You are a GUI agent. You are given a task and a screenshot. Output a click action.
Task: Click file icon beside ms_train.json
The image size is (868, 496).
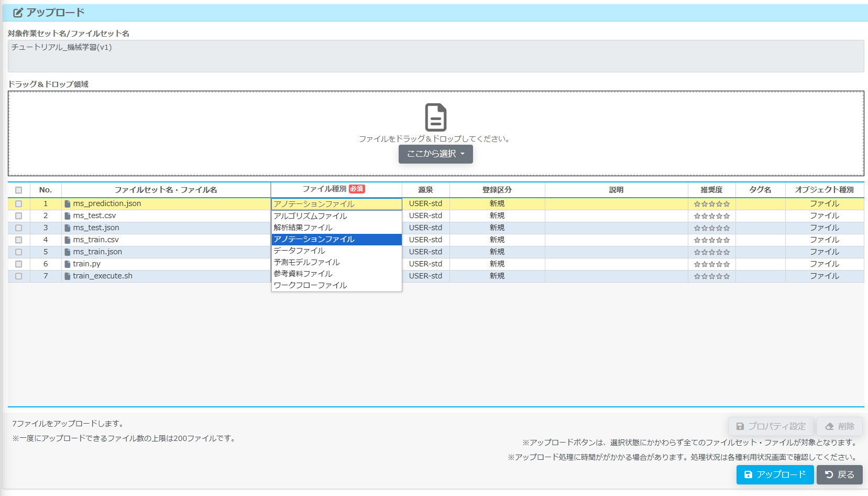click(x=68, y=252)
